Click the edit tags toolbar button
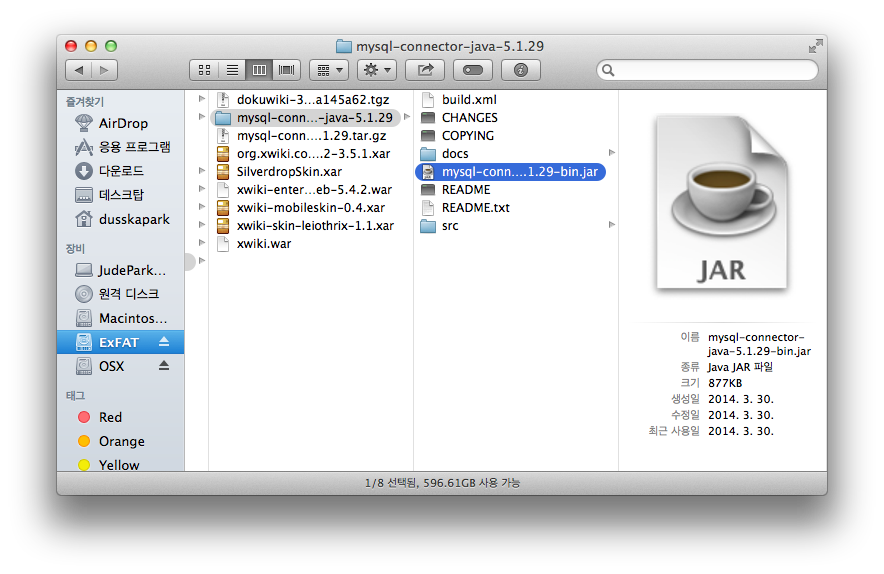The height and width of the screenshot is (574, 884). (x=472, y=70)
